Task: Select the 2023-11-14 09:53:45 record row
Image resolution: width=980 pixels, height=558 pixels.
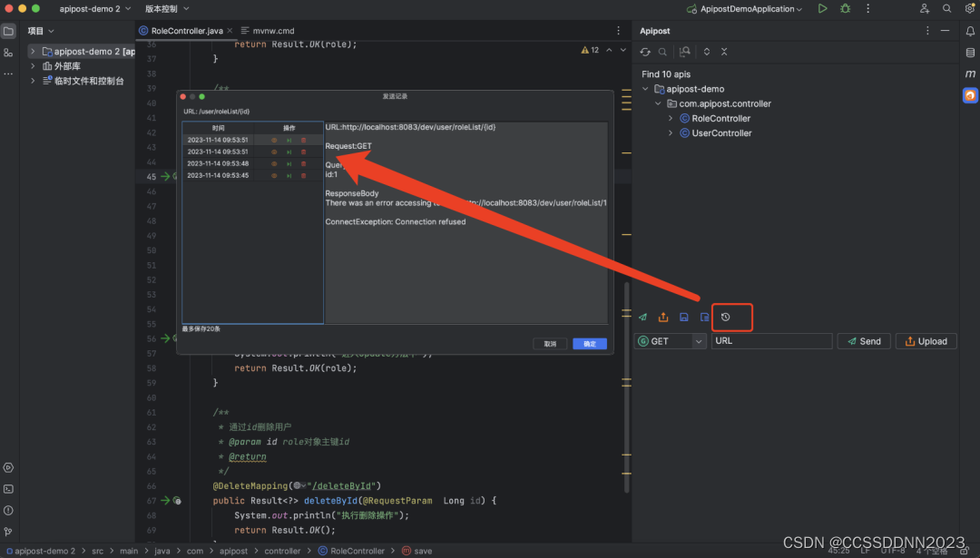Action: 252,176
